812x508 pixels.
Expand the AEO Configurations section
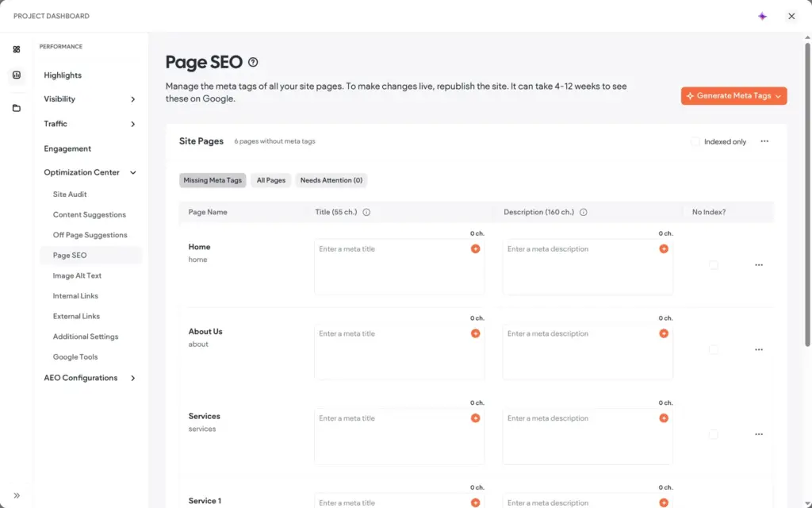coord(132,378)
